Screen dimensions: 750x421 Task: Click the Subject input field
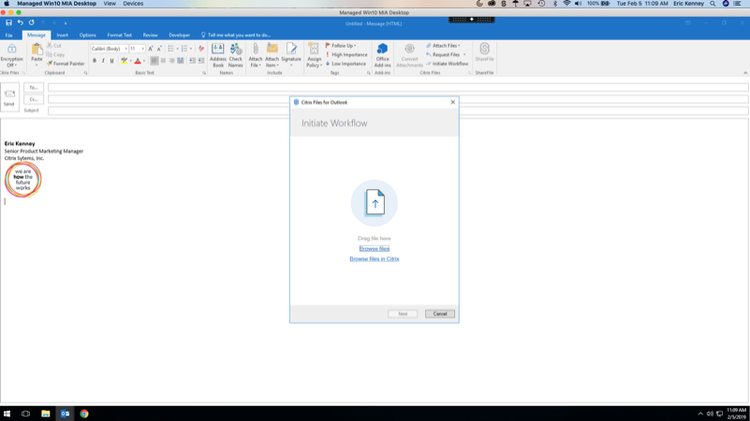398,111
